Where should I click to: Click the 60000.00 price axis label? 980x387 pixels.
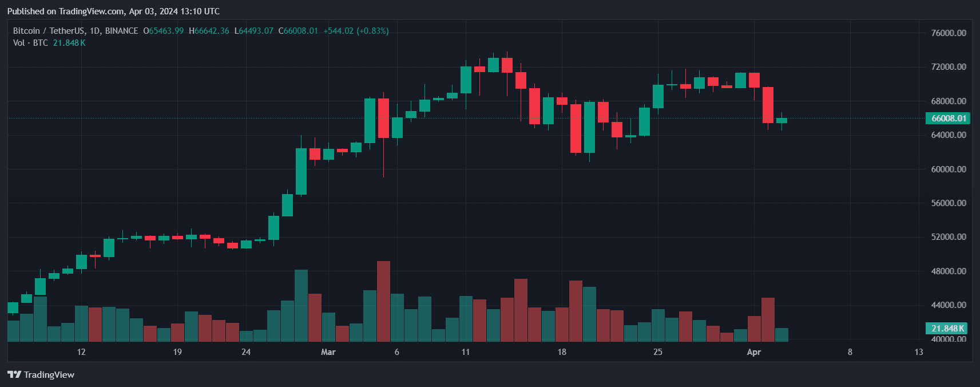(949, 169)
